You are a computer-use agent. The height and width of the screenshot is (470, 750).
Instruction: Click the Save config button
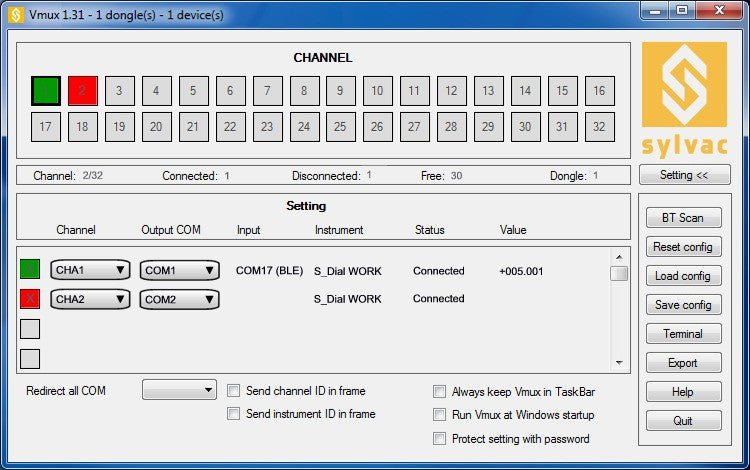tap(683, 305)
